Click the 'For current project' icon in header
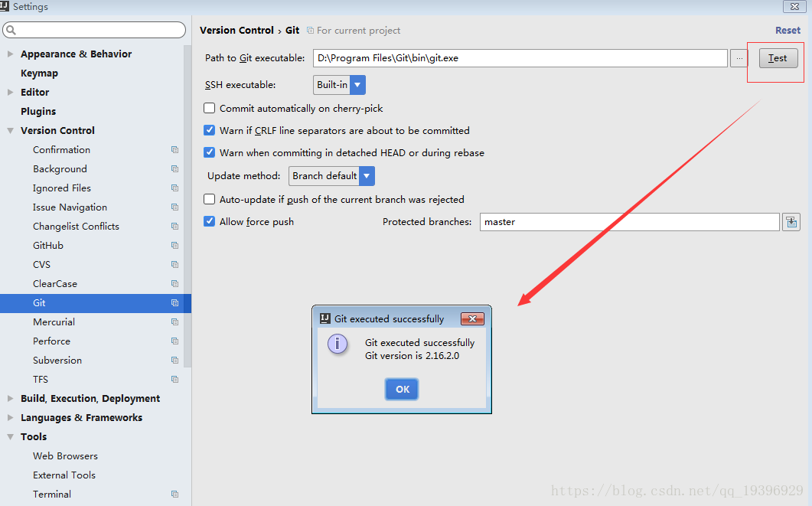This screenshot has height=506, width=812. pos(310,31)
